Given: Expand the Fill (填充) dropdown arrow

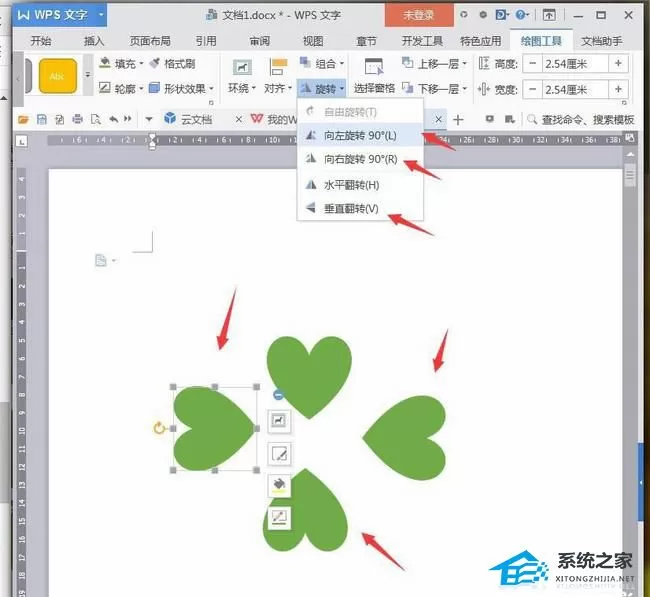Looking at the screenshot, I should click(x=141, y=64).
